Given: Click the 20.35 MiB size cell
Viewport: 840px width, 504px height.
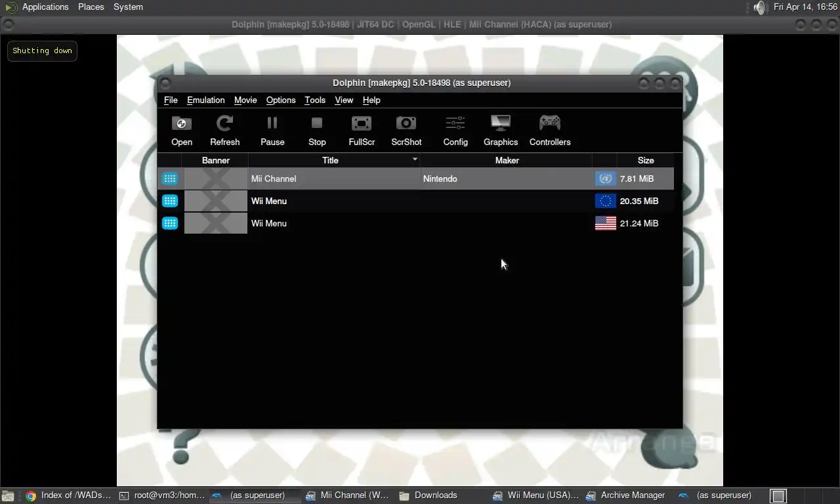Looking at the screenshot, I should coord(639,201).
